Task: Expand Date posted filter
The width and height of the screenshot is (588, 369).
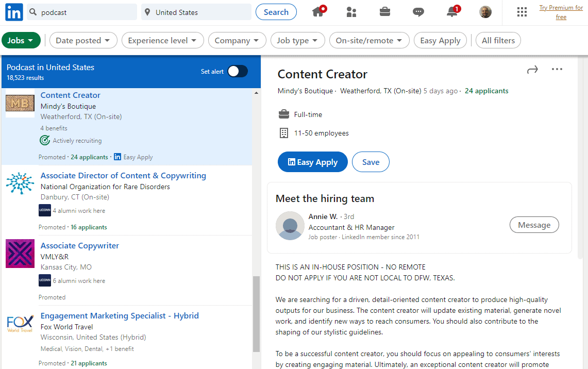Action: coord(83,40)
